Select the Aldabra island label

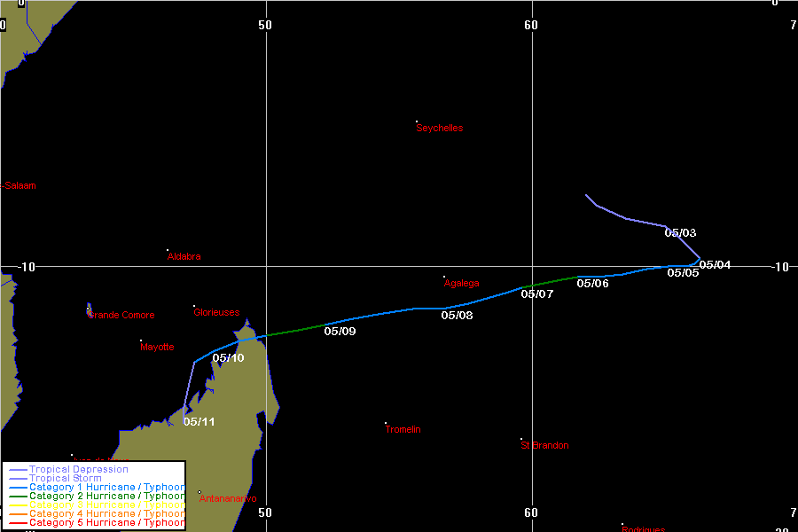[x=184, y=257]
